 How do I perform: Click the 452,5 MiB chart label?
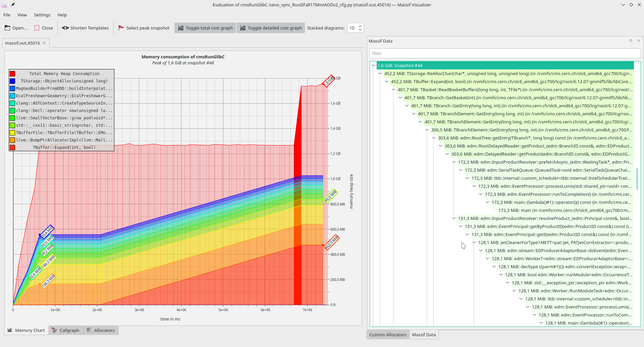(332, 242)
